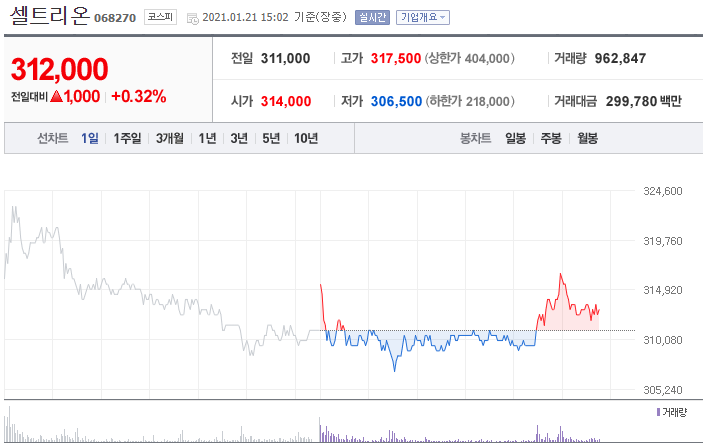
Task: Click the calendar clock icon beside the date
Action: tap(193, 18)
